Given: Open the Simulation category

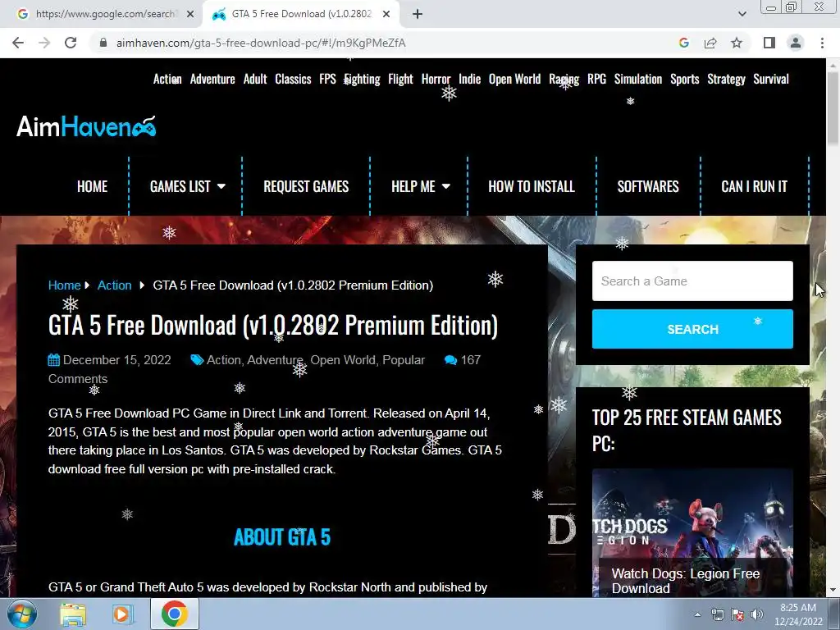Looking at the screenshot, I should click(x=637, y=80).
